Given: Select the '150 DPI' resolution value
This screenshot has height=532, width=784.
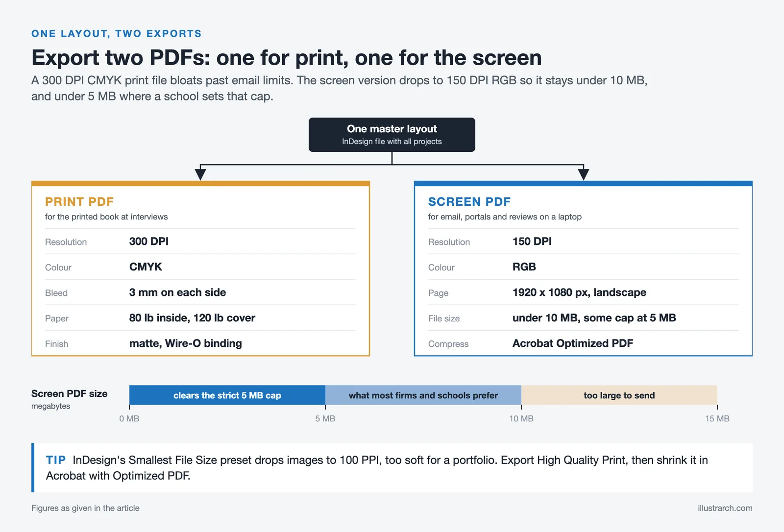Looking at the screenshot, I should point(532,242).
